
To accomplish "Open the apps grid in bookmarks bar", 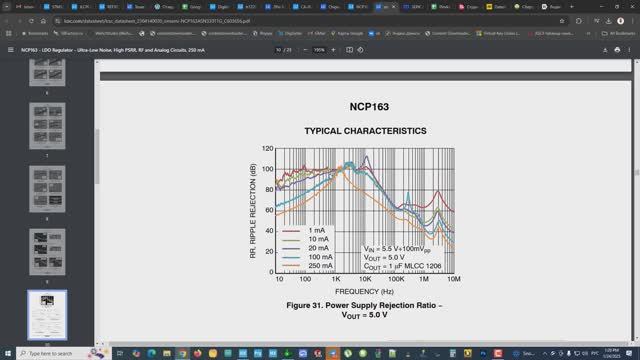I will point(9,33).
